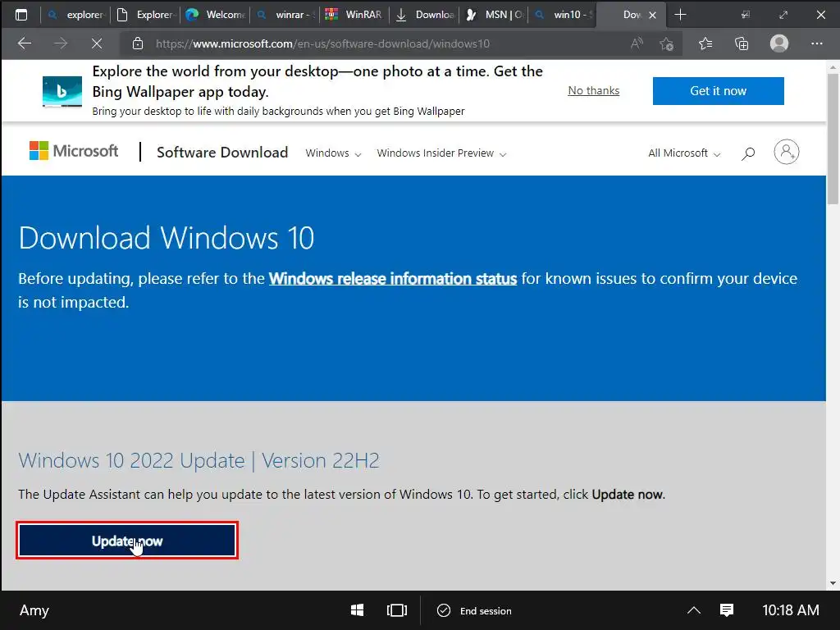Click the page vertical scrollbar thumb

coord(833,139)
